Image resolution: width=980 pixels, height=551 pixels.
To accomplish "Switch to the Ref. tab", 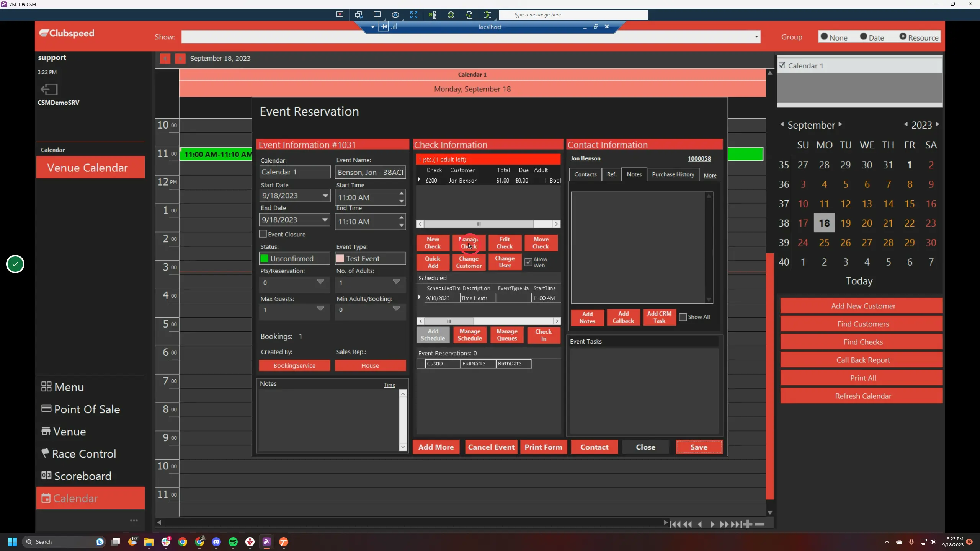I will 612,174.
